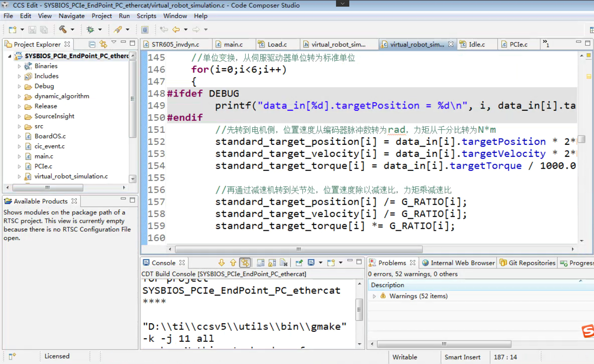Click the Writable status bar field
The height and width of the screenshot is (364, 594).
click(405, 357)
